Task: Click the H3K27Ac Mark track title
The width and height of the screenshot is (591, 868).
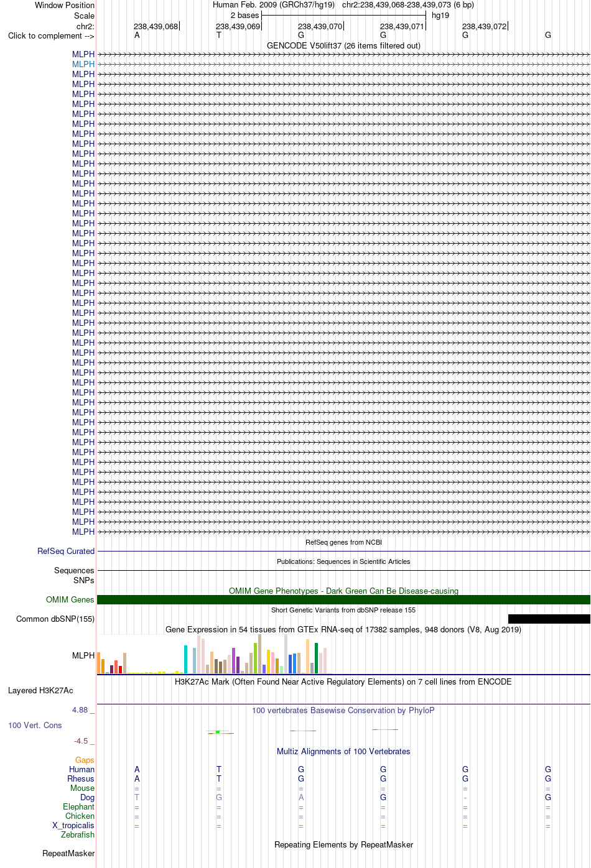Action: (343, 681)
